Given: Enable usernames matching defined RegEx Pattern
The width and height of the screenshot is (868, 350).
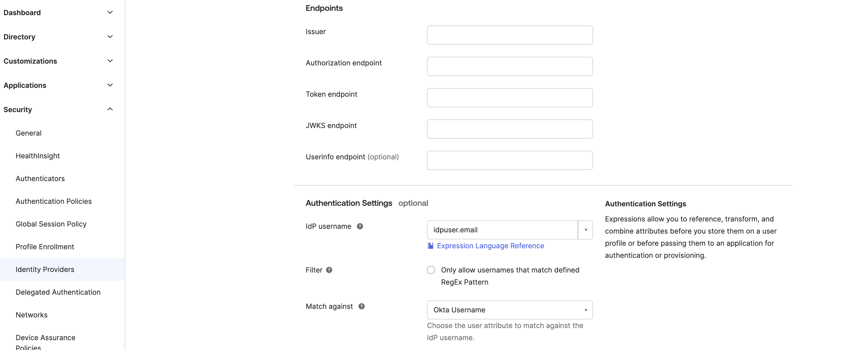Looking at the screenshot, I should click(x=431, y=270).
